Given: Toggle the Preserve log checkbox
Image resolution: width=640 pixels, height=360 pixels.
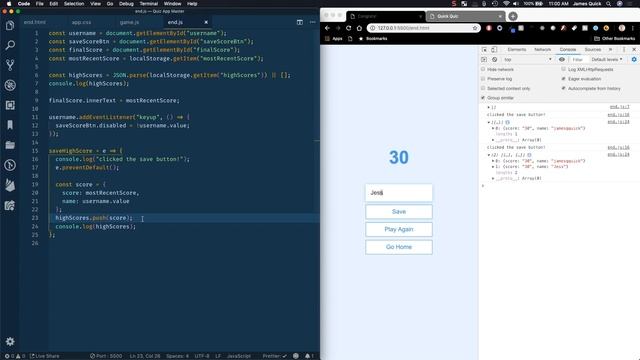Looking at the screenshot, I should pyautogui.click(x=483, y=79).
